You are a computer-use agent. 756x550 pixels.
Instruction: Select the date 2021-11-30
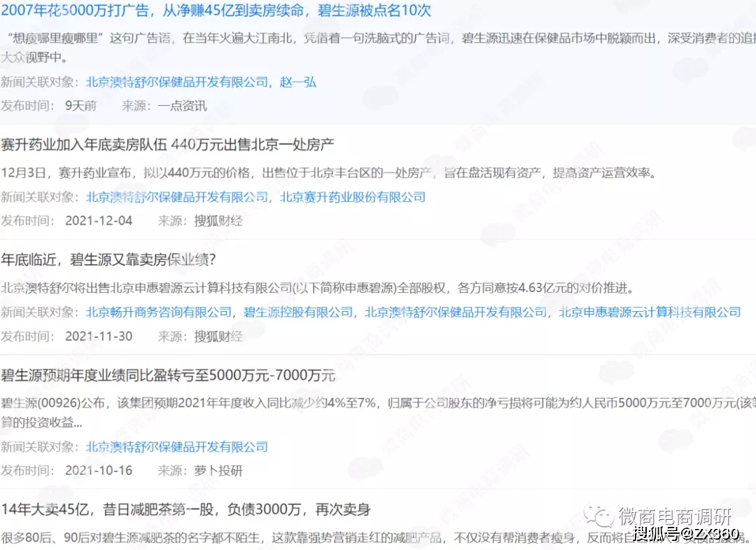pyautogui.click(x=99, y=336)
